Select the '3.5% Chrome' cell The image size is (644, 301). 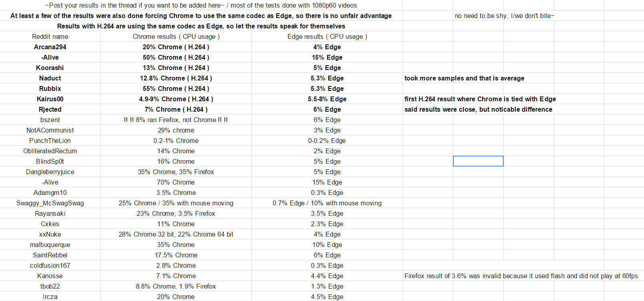tap(176, 193)
